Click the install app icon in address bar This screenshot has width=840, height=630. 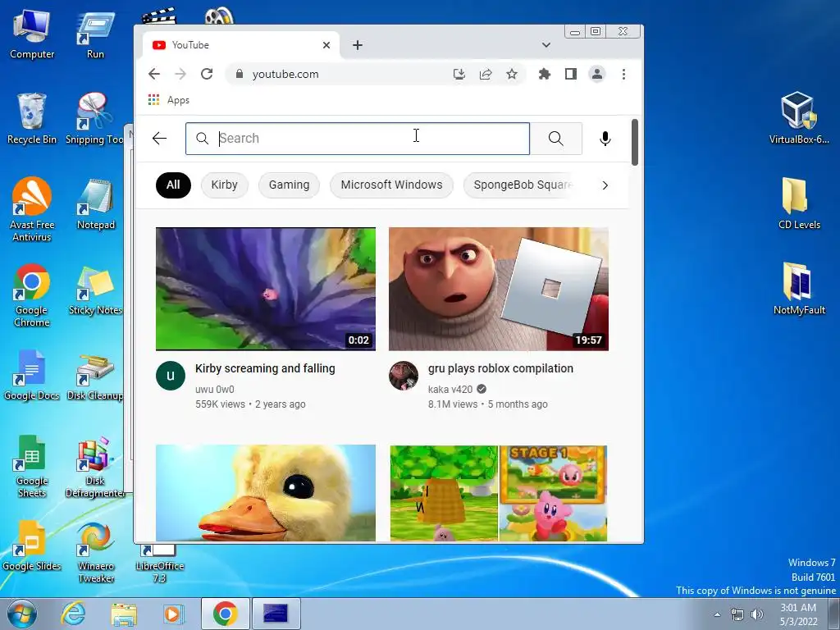click(459, 74)
